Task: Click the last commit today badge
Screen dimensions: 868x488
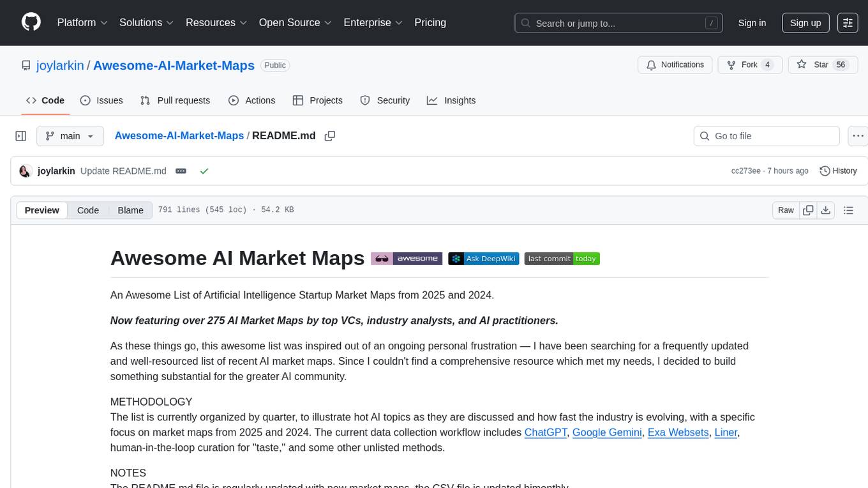Action: click(562, 259)
